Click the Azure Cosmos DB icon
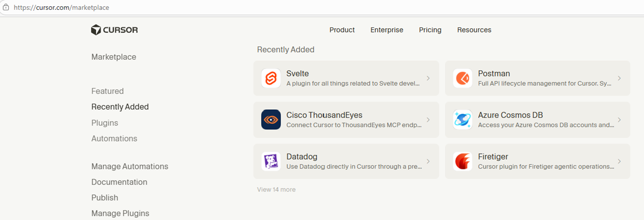 [x=462, y=120]
